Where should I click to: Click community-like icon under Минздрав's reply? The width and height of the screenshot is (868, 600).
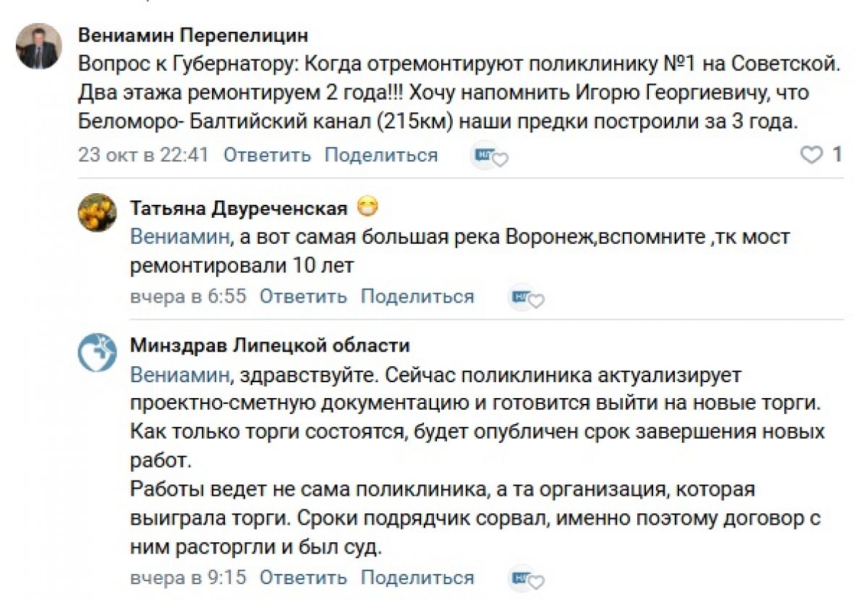point(527,578)
